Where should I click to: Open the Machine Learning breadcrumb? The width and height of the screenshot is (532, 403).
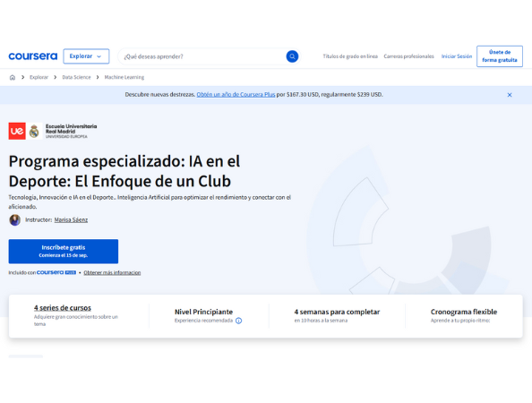[124, 77]
